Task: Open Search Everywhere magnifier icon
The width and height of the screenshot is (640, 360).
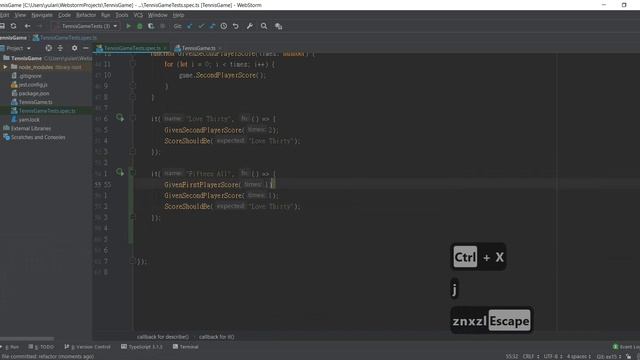Action: 264,26
